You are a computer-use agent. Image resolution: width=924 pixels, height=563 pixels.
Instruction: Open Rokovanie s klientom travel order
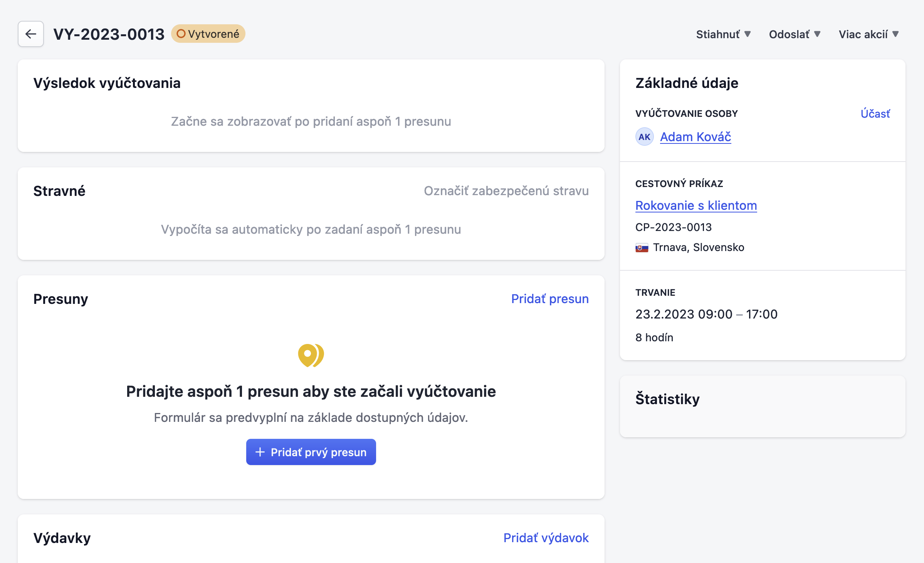[x=696, y=206]
